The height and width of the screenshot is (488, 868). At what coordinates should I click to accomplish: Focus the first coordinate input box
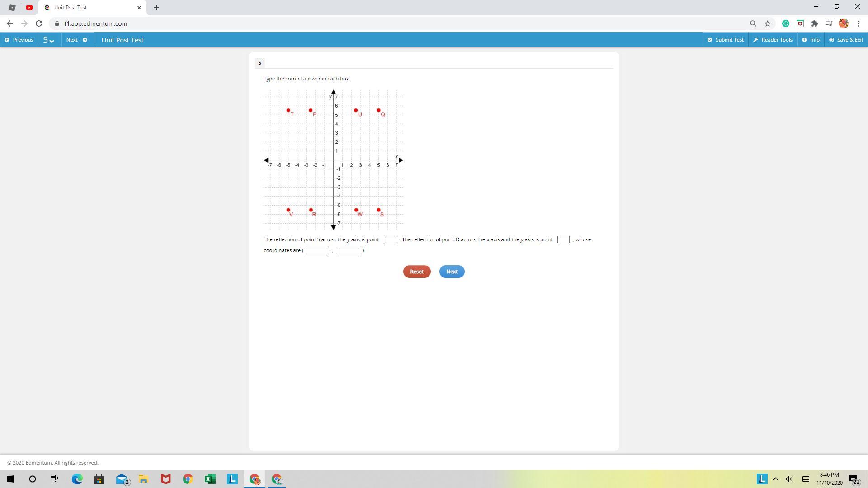coord(317,251)
